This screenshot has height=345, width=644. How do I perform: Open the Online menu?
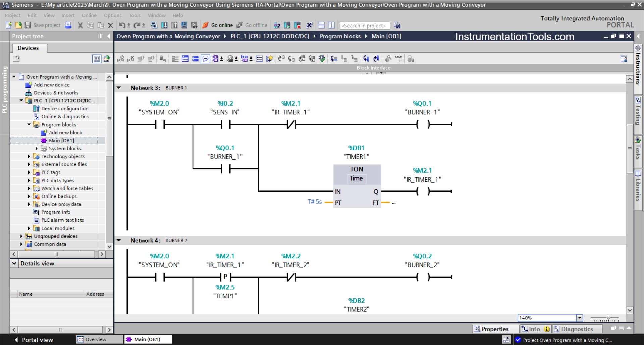click(89, 15)
